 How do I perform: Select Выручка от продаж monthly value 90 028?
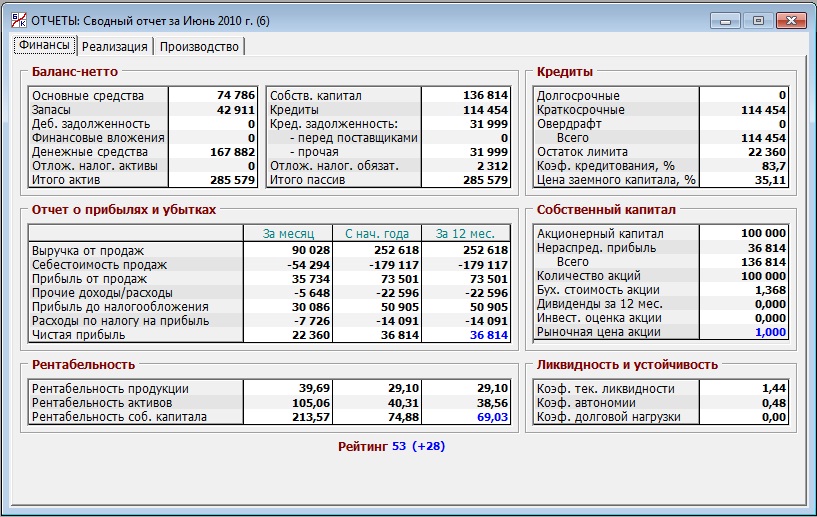311,251
